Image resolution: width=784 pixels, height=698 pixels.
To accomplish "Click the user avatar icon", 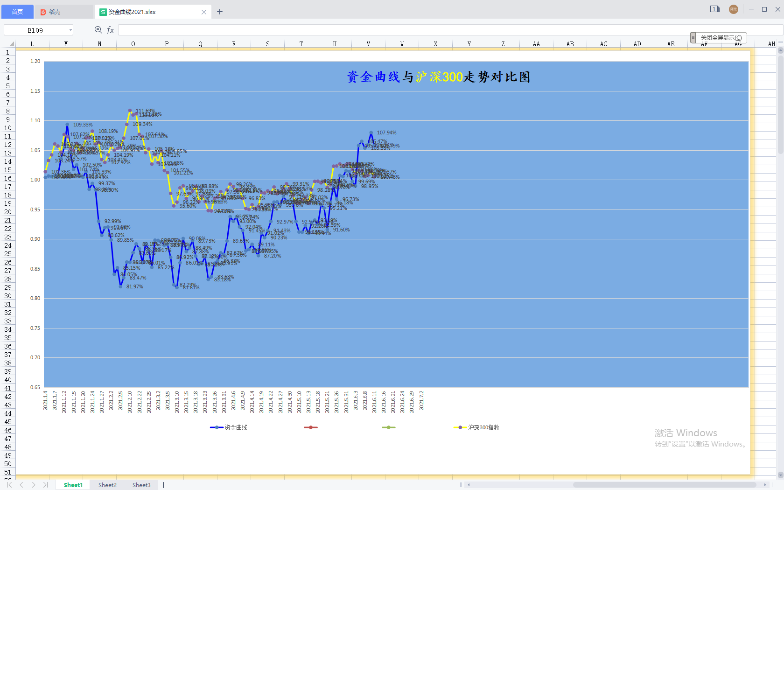I will coord(733,9).
